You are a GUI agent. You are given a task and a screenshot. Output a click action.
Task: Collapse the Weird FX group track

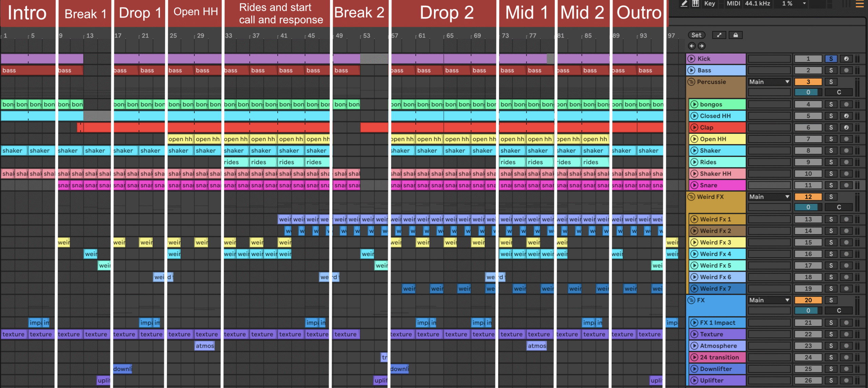coord(691,197)
